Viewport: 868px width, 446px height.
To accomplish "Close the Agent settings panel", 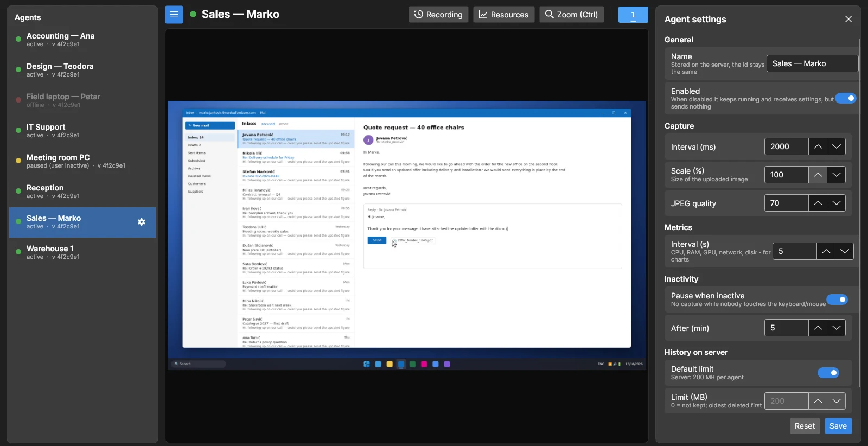I will [x=848, y=19].
